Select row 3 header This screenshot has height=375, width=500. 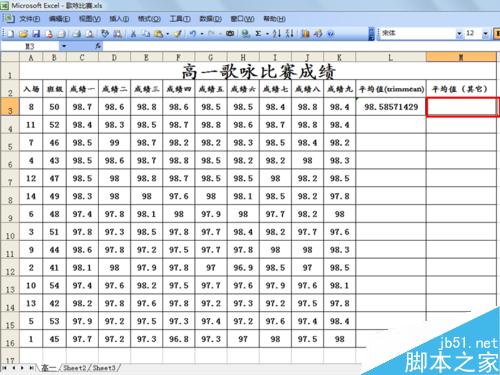click(x=10, y=107)
